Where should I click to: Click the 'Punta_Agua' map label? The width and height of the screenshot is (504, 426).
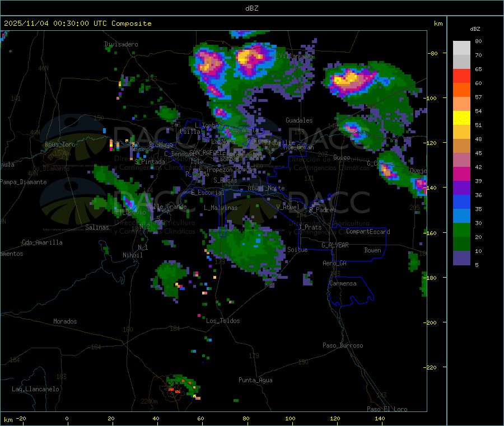point(255,380)
